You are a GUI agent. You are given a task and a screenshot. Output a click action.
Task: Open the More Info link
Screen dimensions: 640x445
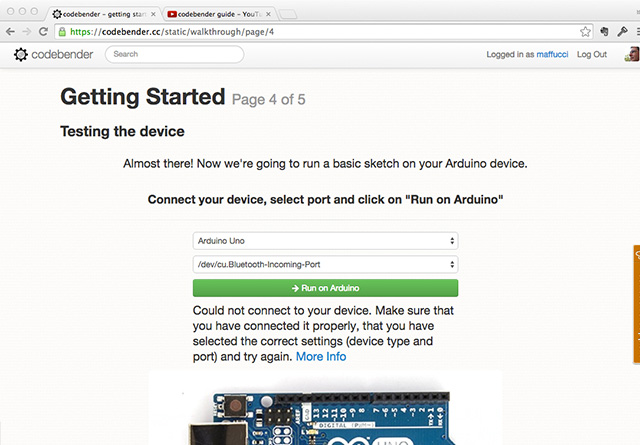321,356
